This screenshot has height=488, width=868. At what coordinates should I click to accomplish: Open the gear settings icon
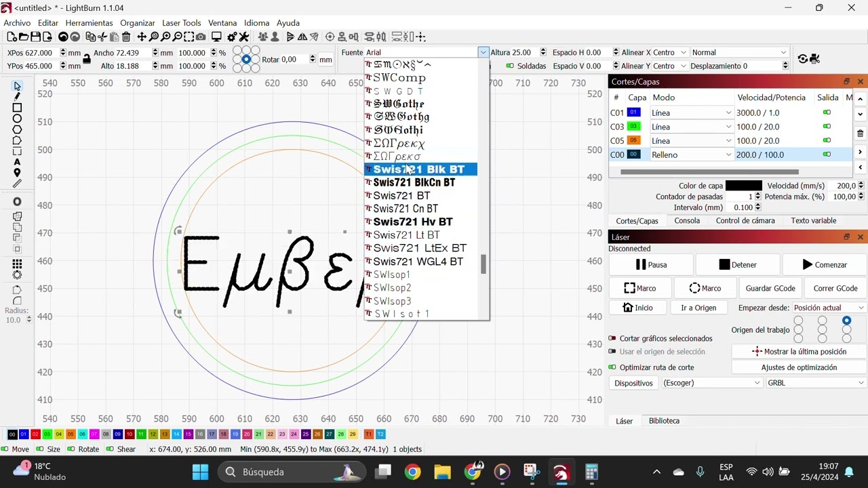coord(232,37)
